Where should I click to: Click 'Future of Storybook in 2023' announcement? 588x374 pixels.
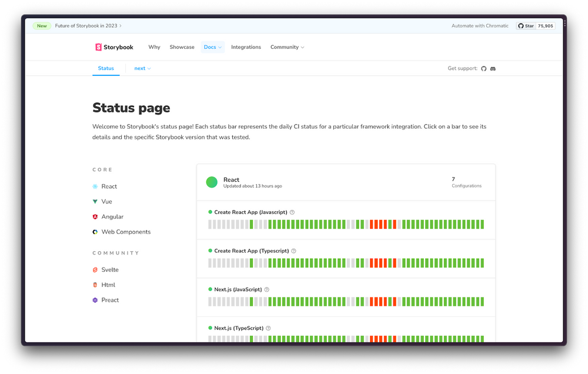(x=88, y=26)
